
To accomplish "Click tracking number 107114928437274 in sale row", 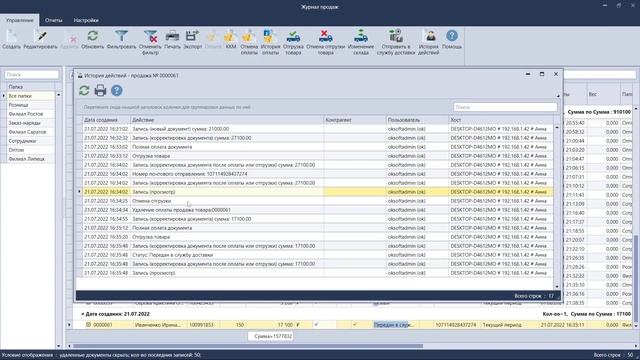I will pyautogui.click(x=456, y=325).
